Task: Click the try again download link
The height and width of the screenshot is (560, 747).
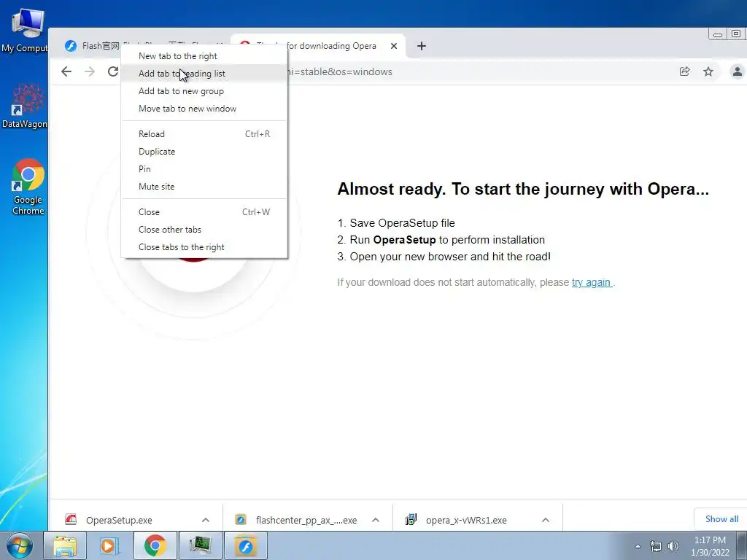Action: tap(592, 282)
